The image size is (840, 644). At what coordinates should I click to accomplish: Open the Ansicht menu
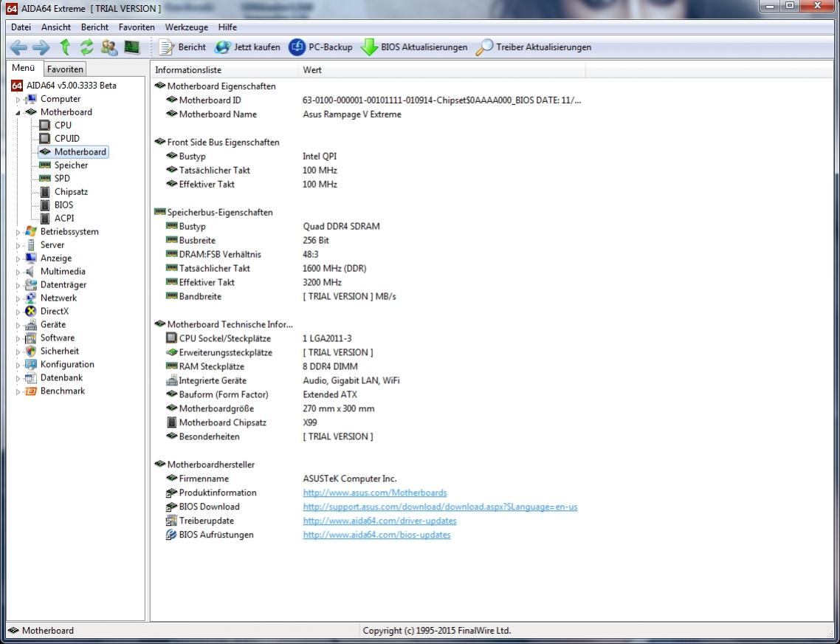point(56,27)
